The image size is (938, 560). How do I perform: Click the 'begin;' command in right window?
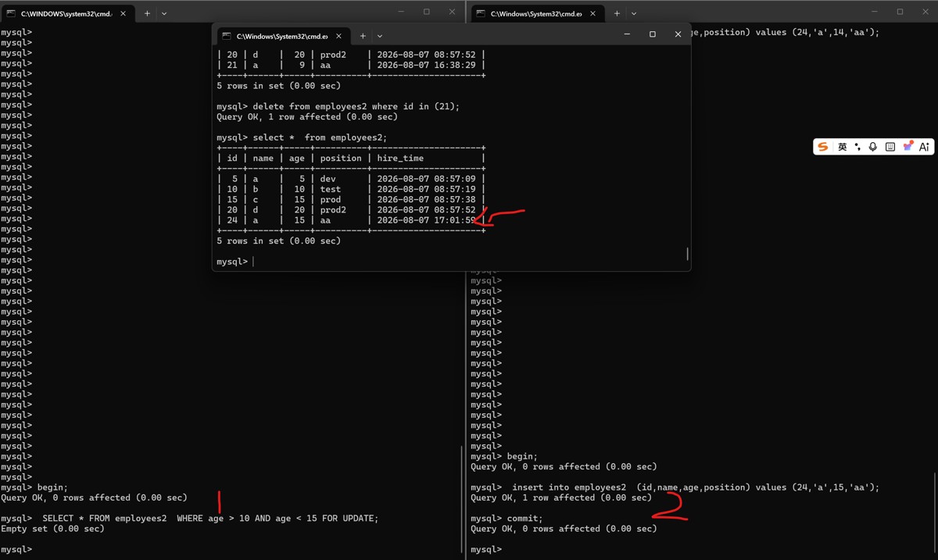522,456
